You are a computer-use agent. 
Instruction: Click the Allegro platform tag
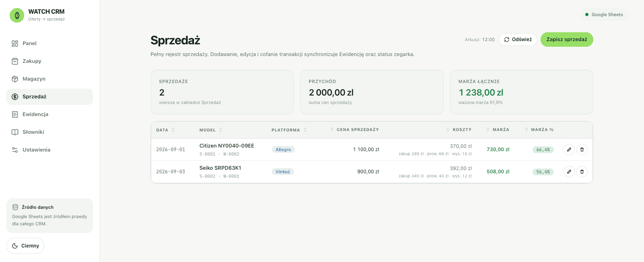coord(283,150)
